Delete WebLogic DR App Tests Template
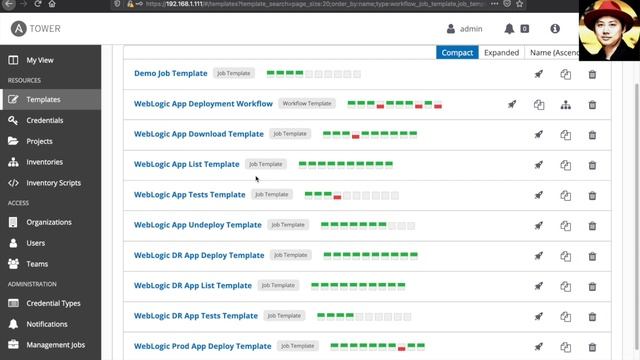 coord(592,316)
